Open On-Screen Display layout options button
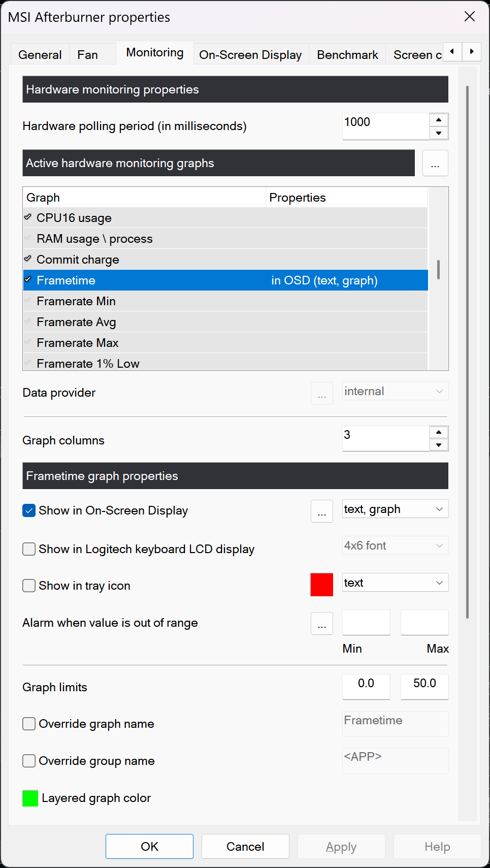Viewport: 490px width, 868px height. click(x=322, y=511)
